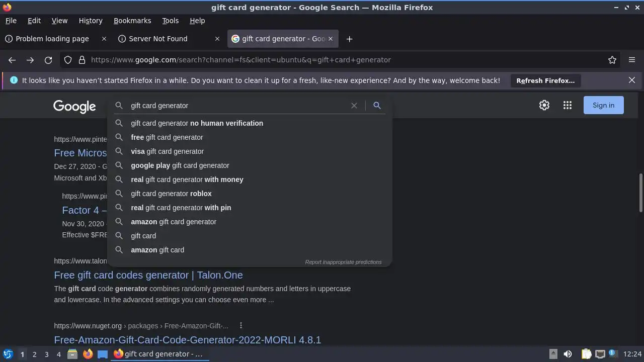The height and width of the screenshot is (362, 644).
Task: Open volume control in system tray
Action: click(568, 354)
